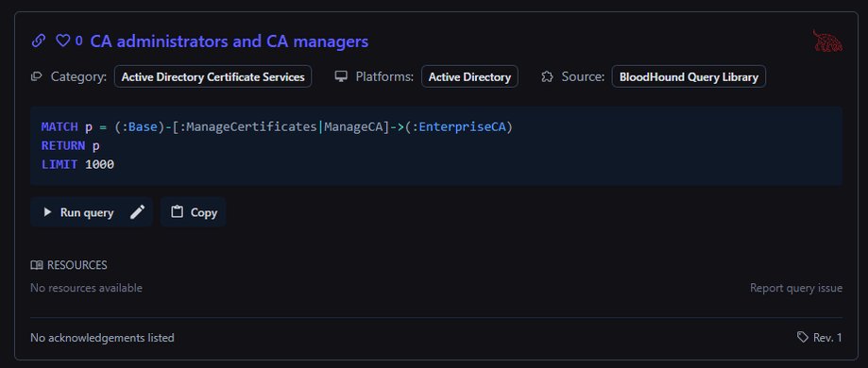
Task: Click the No acknowledgements listed text
Action: coord(102,338)
